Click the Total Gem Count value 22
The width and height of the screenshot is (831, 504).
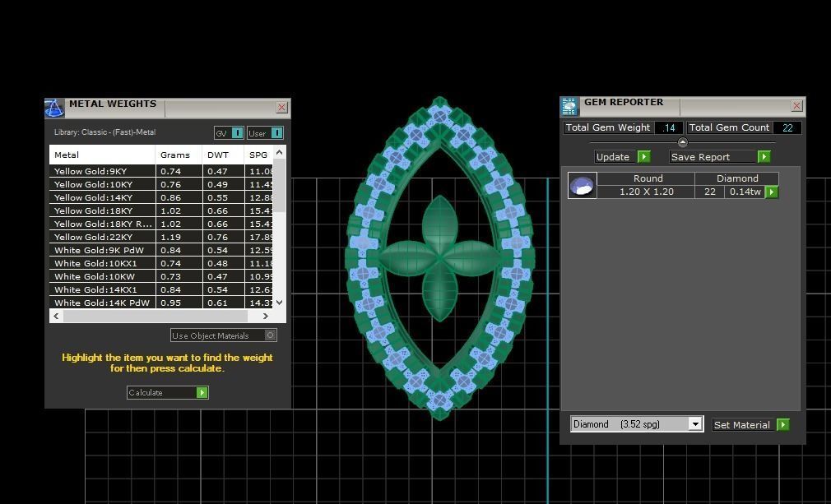pyautogui.click(x=787, y=127)
